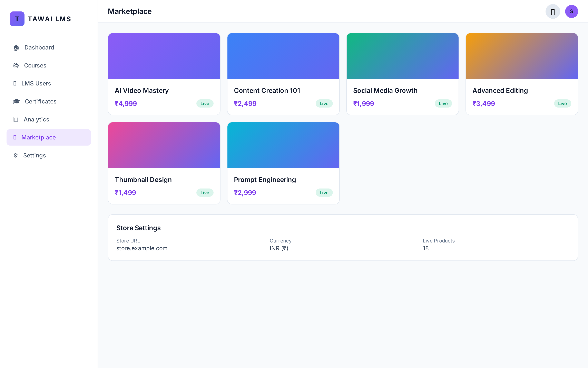
Task: Click Live badge on Social Media Growth
Action: 443,103
